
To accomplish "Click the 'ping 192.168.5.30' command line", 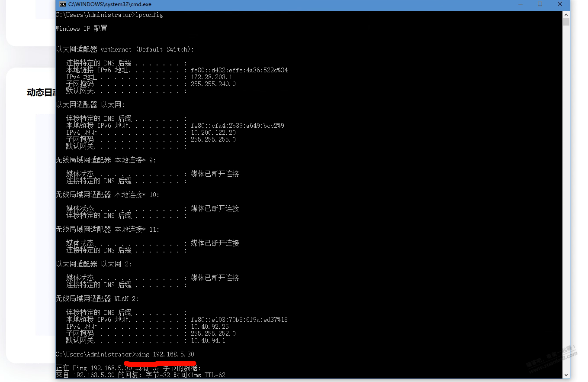I will click(125, 354).
